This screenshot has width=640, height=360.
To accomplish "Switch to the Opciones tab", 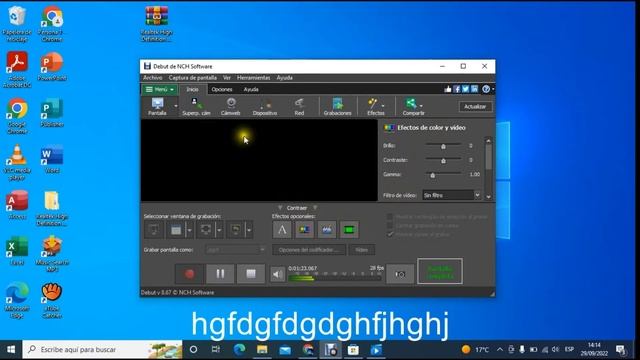I will [x=222, y=89].
